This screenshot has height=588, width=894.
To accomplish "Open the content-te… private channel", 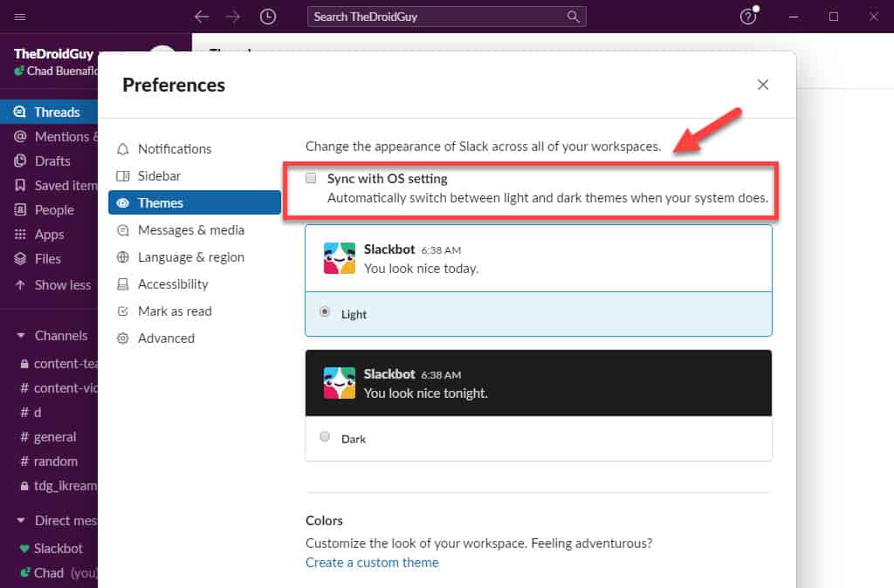I will tap(49, 364).
